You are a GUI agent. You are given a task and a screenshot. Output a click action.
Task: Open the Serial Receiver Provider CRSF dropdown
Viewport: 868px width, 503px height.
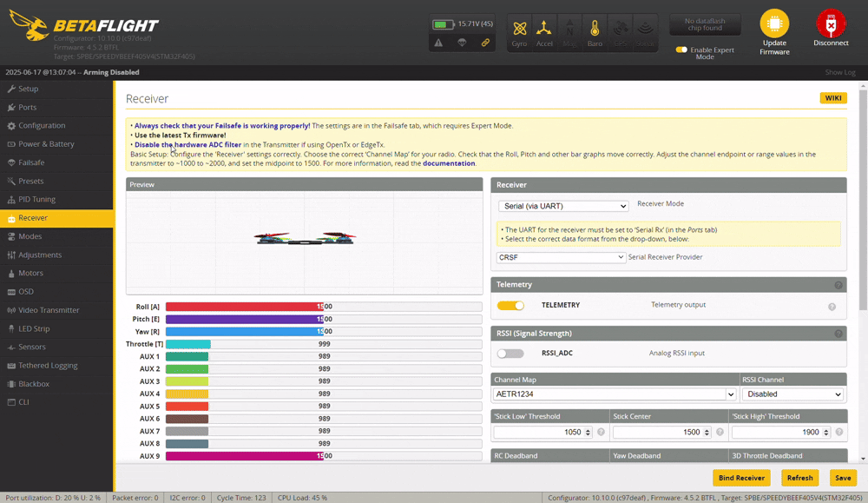[x=561, y=257]
